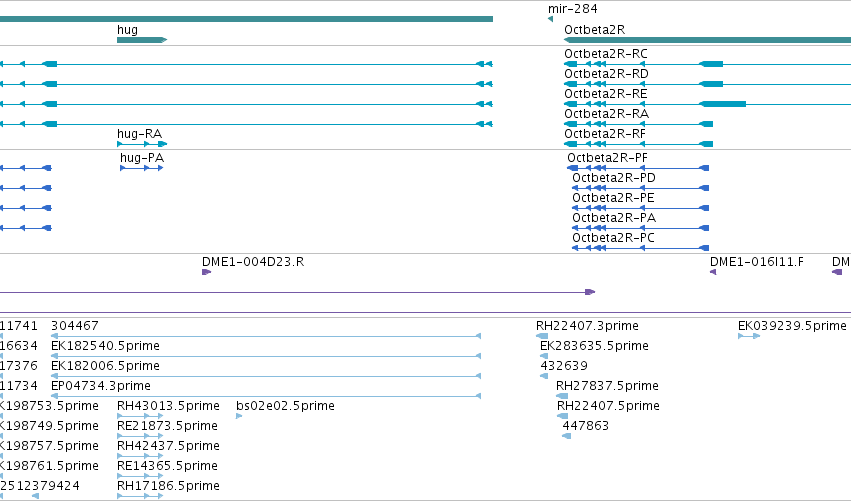Select the hug-PA protein glyph

[x=142, y=168]
